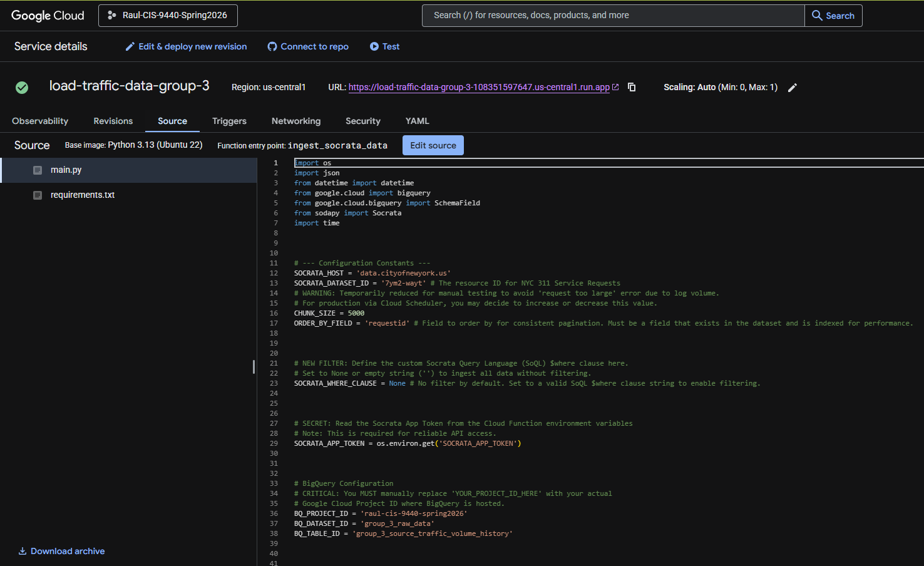924x566 pixels.
Task: Click the '# BigQuery Configuration' comment line
Action: 344,483
